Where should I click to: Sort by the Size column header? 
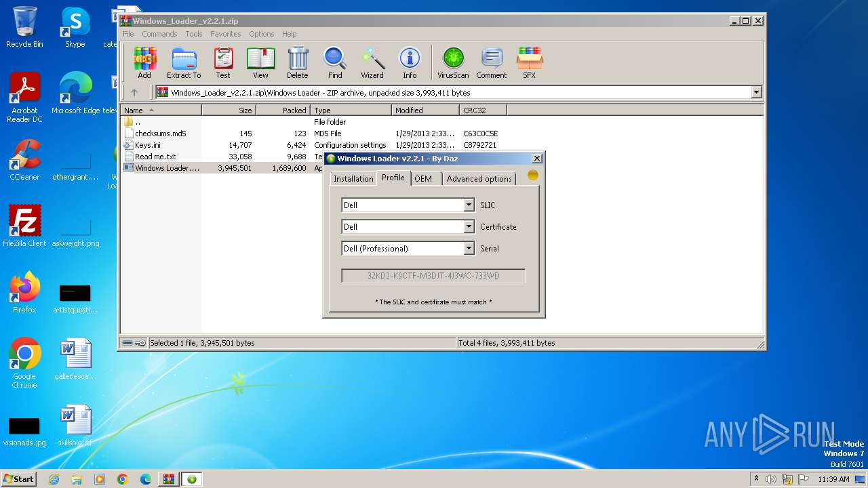point(229,110)
